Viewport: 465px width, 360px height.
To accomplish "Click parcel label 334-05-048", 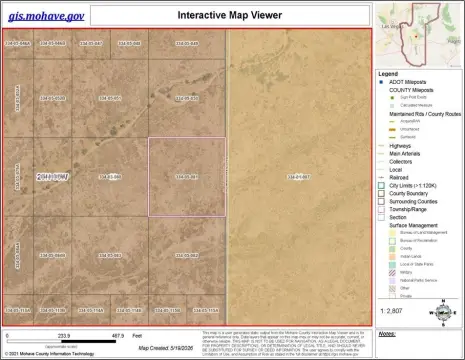I will coord(129,44).
